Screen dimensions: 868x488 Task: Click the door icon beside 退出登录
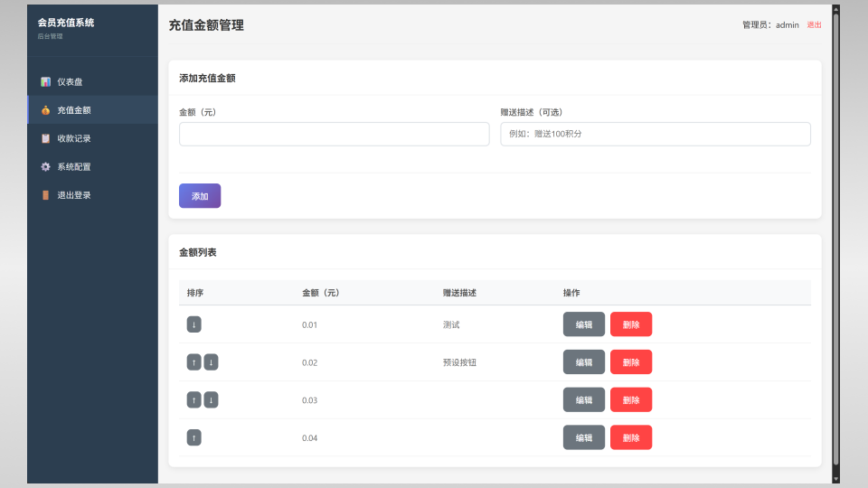45,195
